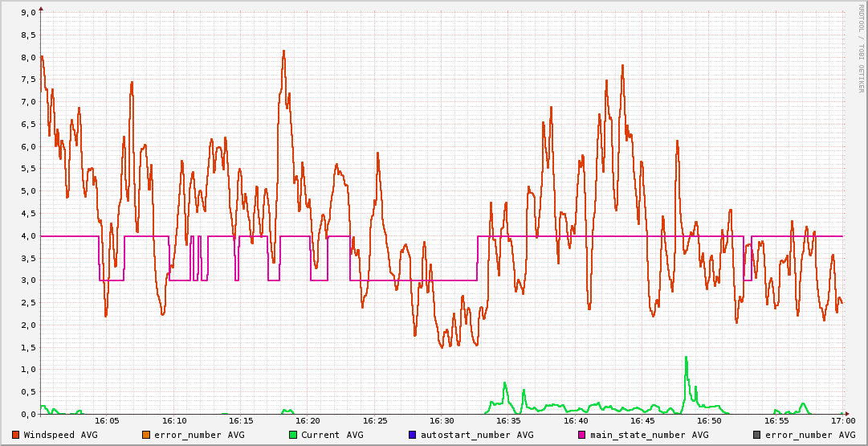Image resolution: width=868 pixels, height=446 pixels.
Task: Click the 4,0 value on the y-axis
Action: 27,236
